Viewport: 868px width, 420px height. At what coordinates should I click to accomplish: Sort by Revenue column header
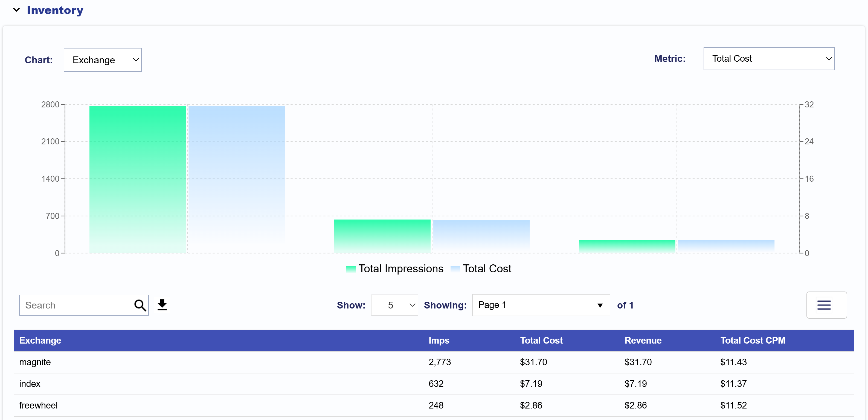[x=643, y=340]
